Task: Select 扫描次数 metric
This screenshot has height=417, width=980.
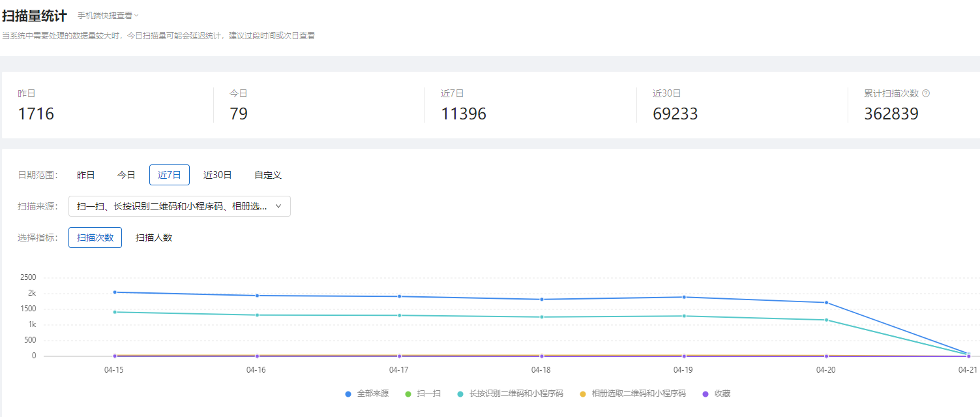Action: pyautogui.click(x=95, y=238)
